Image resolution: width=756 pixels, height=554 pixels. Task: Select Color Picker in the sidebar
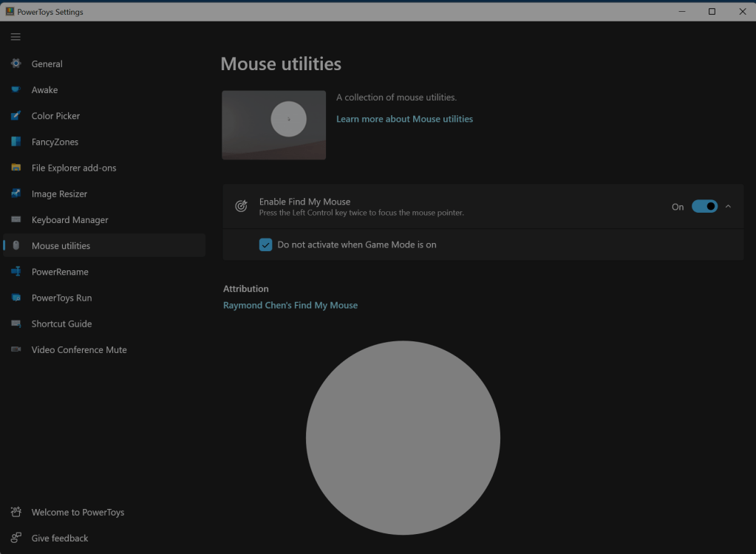point(104,116)
